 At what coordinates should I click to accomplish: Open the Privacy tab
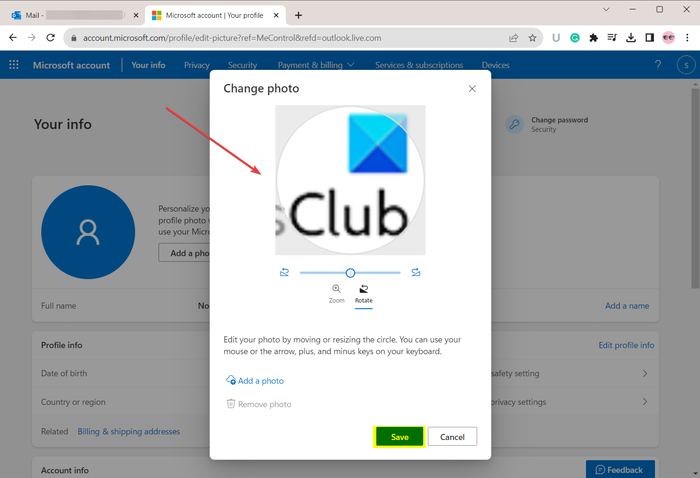coord(196,65)
